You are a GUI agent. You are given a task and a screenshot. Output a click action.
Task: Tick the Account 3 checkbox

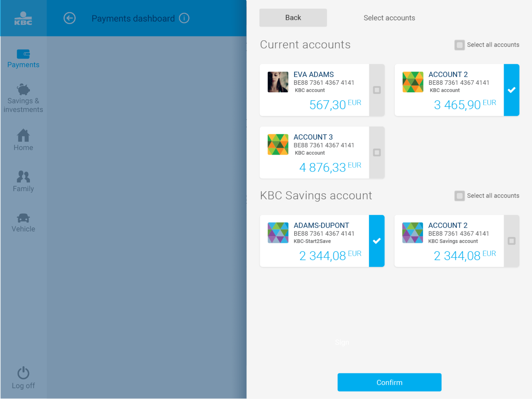pyautogui.click(x=377, y=153)
